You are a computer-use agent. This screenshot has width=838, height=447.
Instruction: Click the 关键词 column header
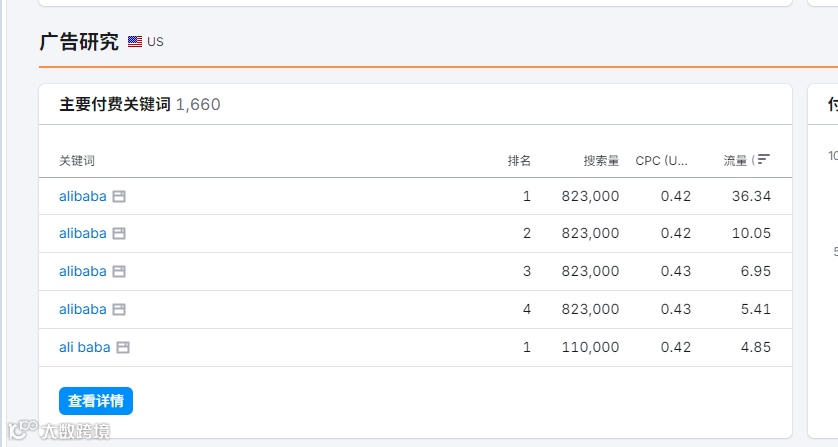[x=77, y=161]
